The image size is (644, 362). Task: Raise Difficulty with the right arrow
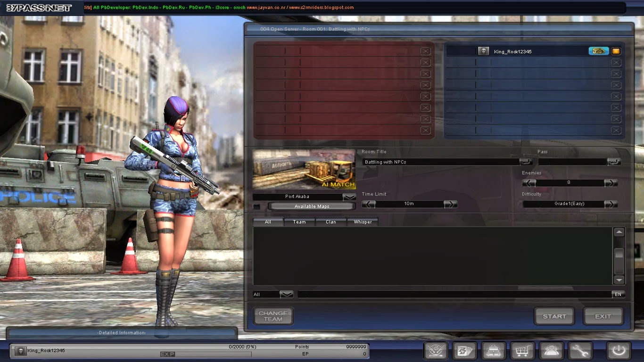[x=611, y=204]
